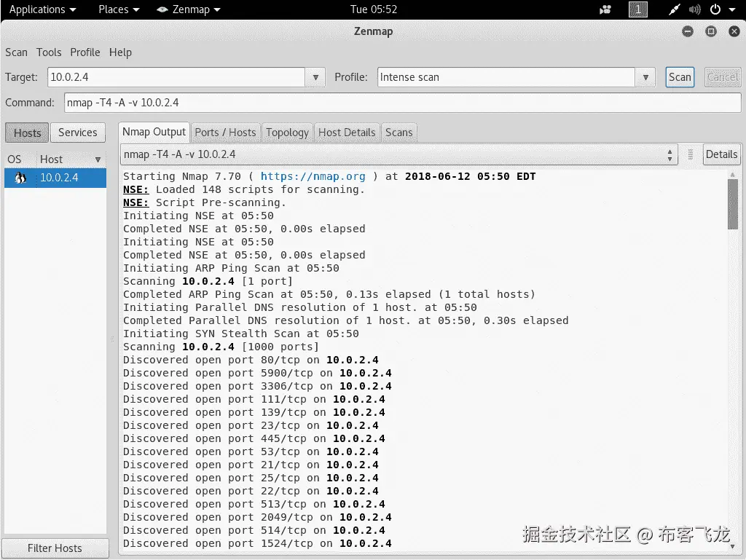Click the Target input field
This screenshot has height=560, width=746.
pos(176,77)
